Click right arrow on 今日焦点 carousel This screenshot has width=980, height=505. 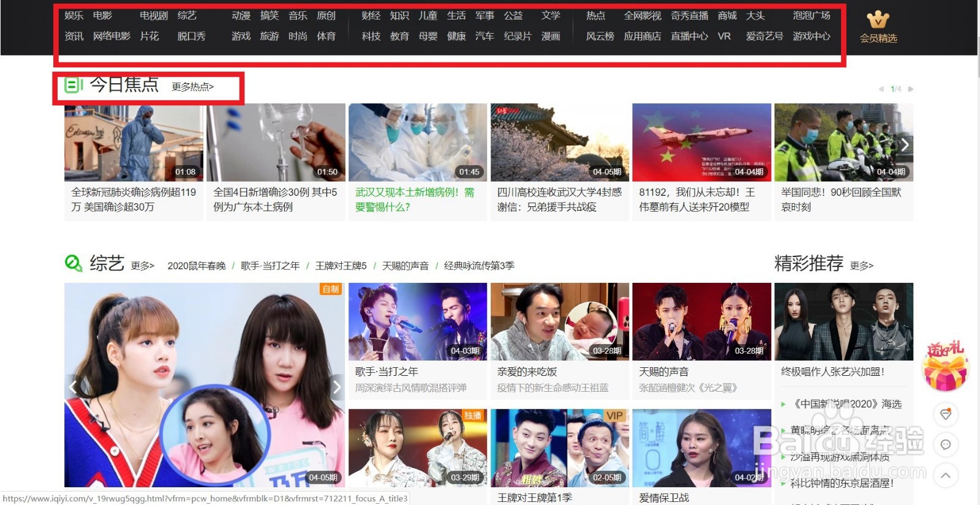(905, 145)
